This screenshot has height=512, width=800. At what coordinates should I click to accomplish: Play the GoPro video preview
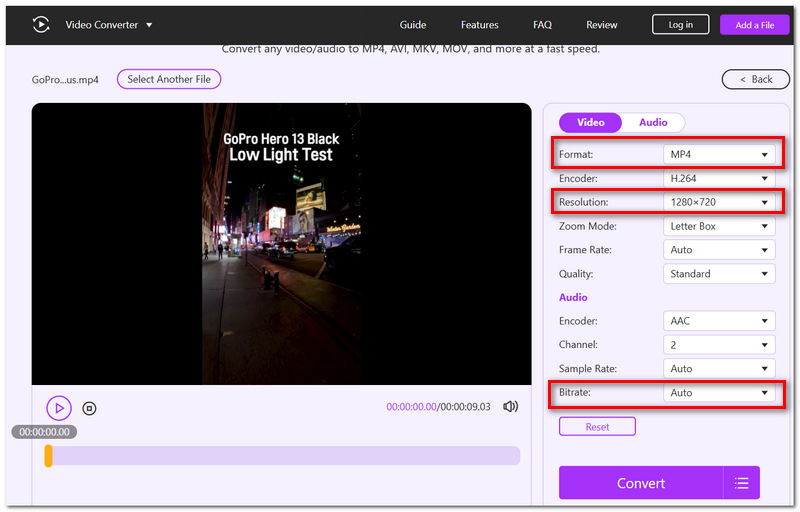(59, 408)
